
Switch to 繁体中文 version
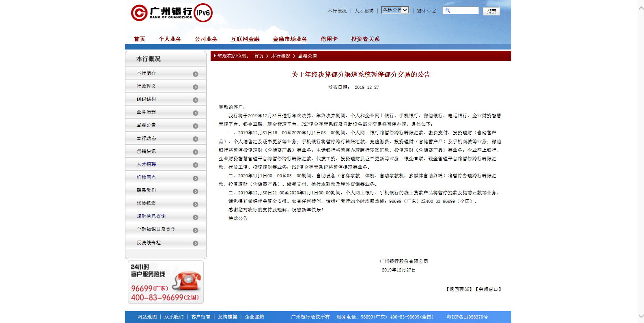[426, 11]
